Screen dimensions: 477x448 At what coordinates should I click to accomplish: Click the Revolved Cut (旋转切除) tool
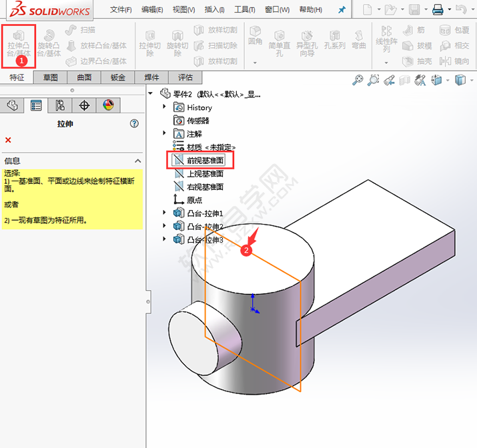(x=177, y=44)
